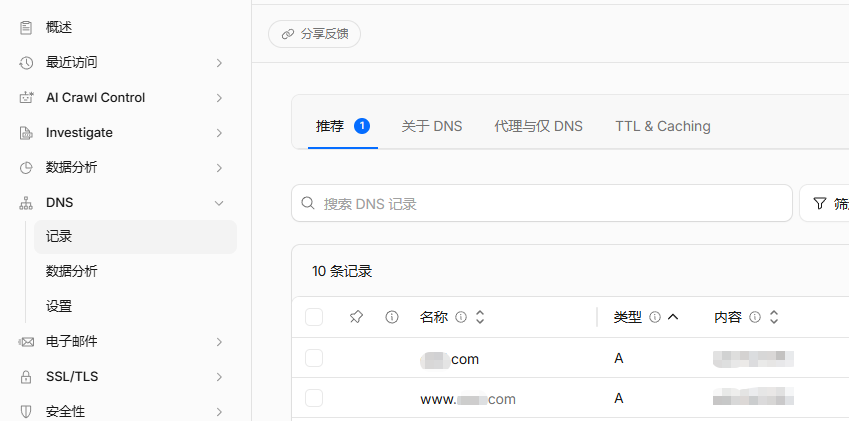Click the 电子邮件 envelope icon
This screenshot has width=849, height=421.
click(x=26, y=342)
